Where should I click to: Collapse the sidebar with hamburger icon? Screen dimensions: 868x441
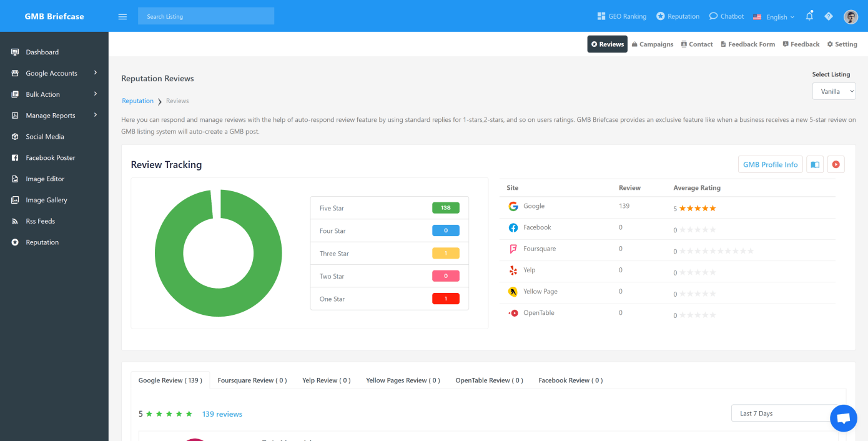[x=122, y=17]
